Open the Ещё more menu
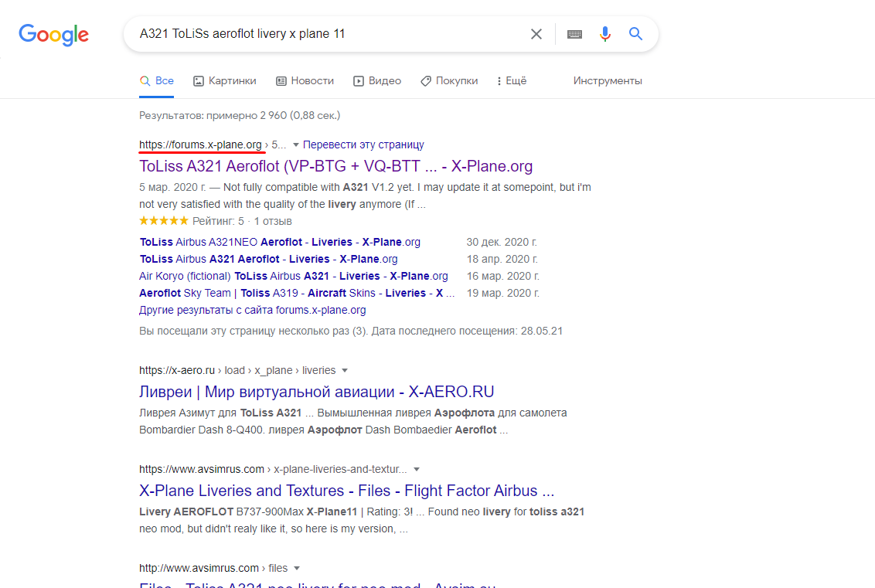The image size is (875, 588). [512, 81]
